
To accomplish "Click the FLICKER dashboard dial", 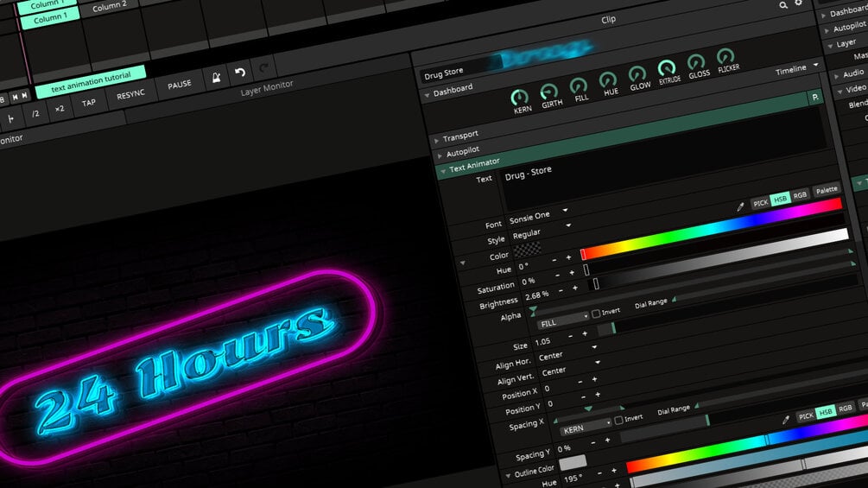I will (x=725, y=56).
